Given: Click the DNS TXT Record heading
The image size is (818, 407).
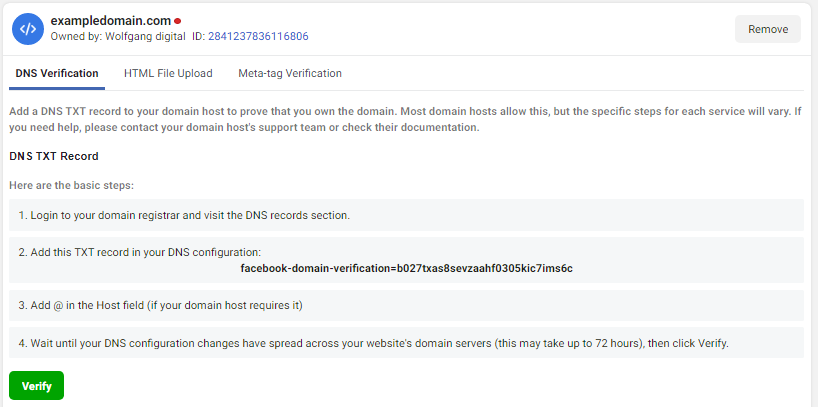Looking at the screenshot, I should tap(54, 156).
